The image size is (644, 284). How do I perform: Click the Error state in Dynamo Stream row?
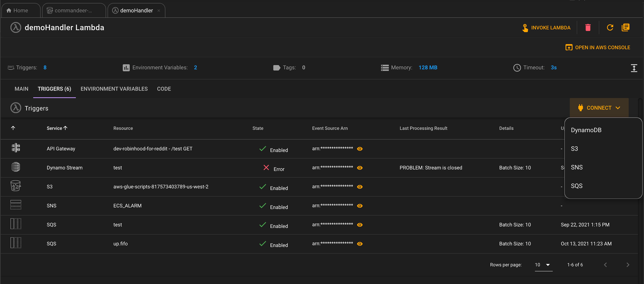274,168
